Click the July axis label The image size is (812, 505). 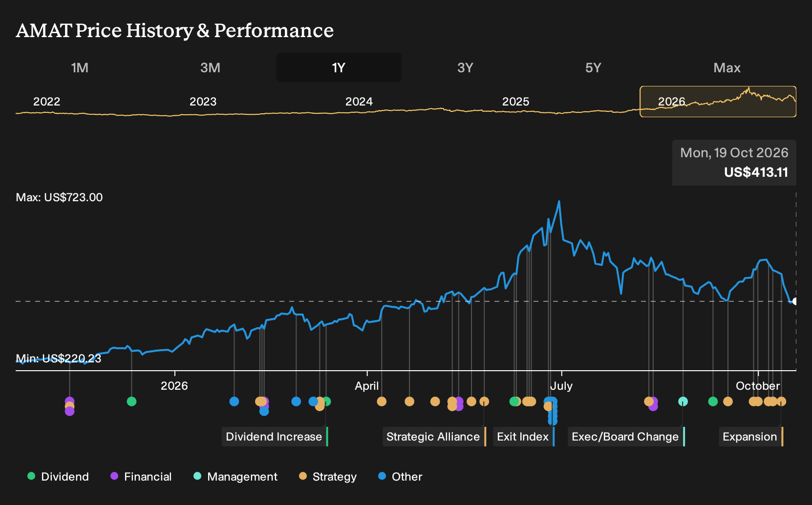(x=561, y=386)
